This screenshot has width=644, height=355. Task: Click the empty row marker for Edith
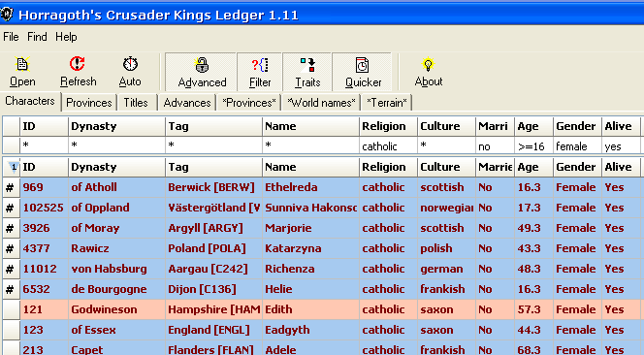tap(11, 309)
